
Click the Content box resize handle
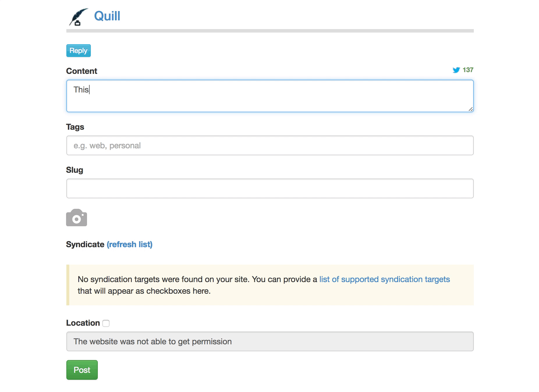tap(471, 109)
